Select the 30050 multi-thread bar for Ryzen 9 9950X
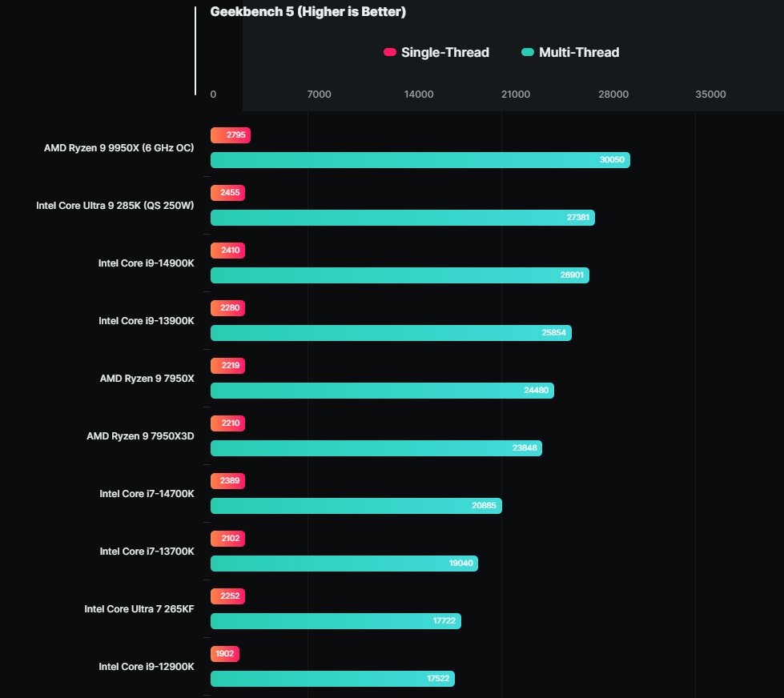The width and height of the screenshot is (784, 698). 420,160
